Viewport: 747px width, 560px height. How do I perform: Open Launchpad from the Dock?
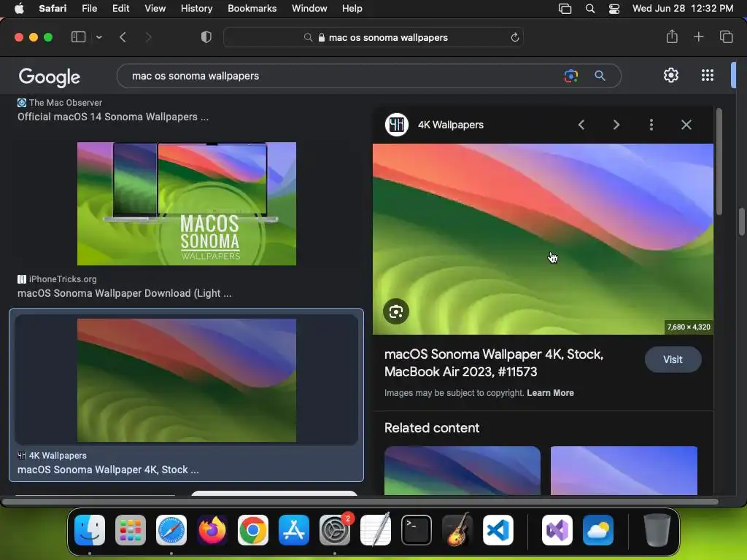tap(131, 530)
